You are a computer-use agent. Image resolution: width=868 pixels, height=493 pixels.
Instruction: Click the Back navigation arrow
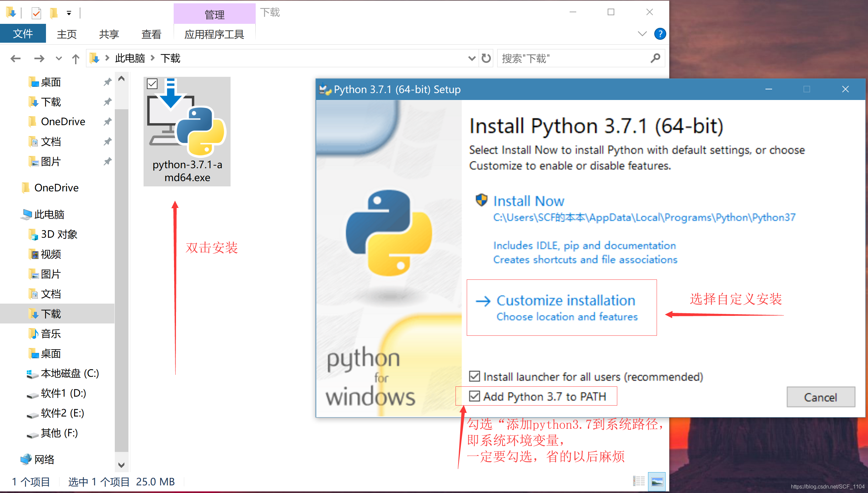tap(16, 59)
